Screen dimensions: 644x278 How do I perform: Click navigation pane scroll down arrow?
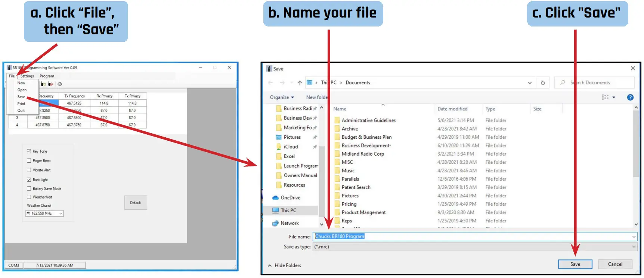322,224
